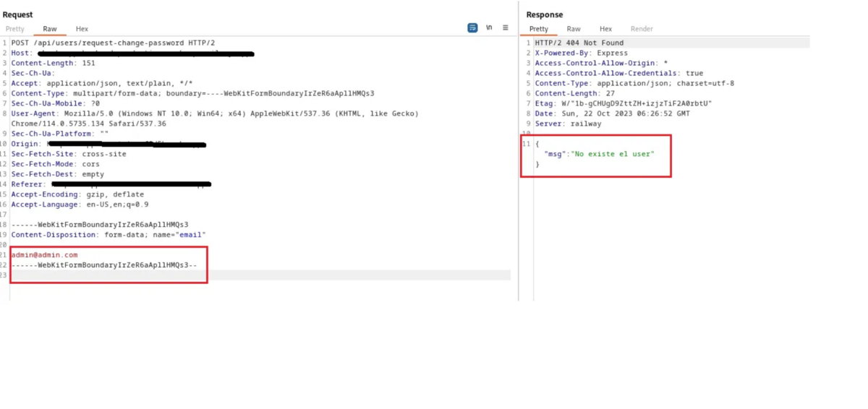Click the Date: Sun, 22 Oct 2023 line

click(x=613, y=113)
